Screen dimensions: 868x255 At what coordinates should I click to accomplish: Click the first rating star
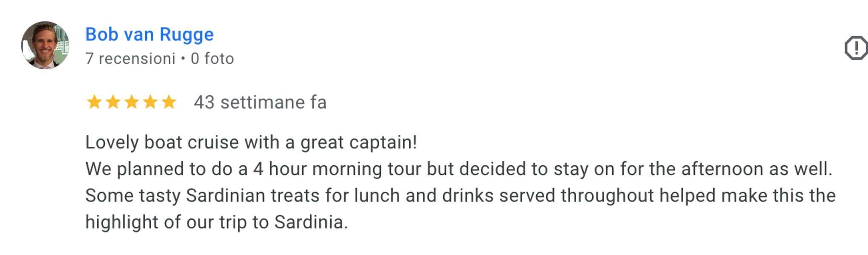point(94,102)
